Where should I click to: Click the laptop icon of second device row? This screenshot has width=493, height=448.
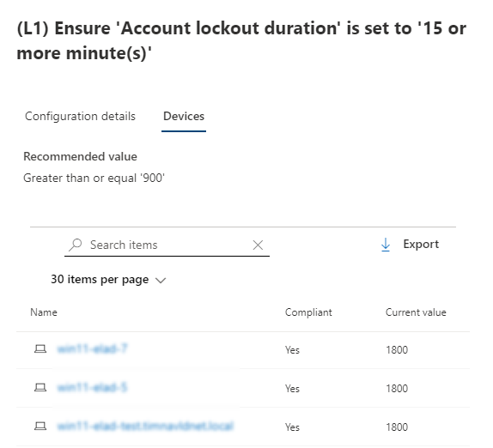[x=40, y=388]
